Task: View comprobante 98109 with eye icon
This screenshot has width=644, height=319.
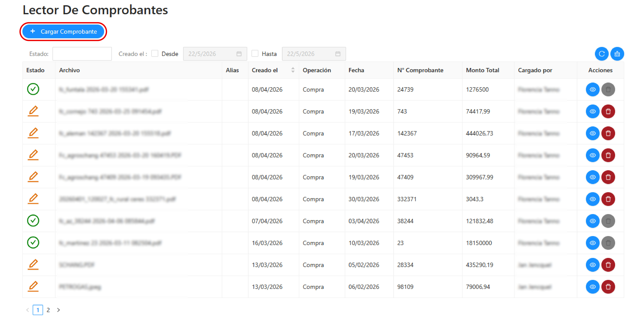Action: [x=593, y=287]
